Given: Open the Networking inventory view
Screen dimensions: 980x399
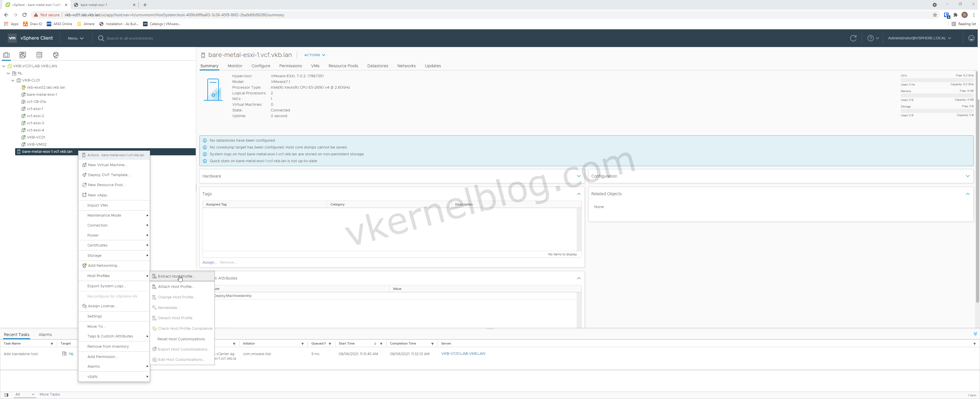Looking at the screenshot, I should 56,55.
